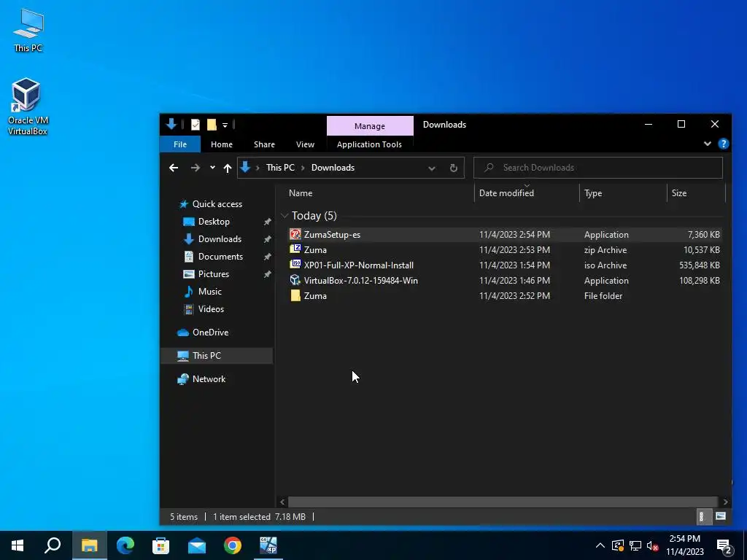Screen dimensions: 747x560
Task: Open Explorer Help question mark icon
Action: click(723, 144)
